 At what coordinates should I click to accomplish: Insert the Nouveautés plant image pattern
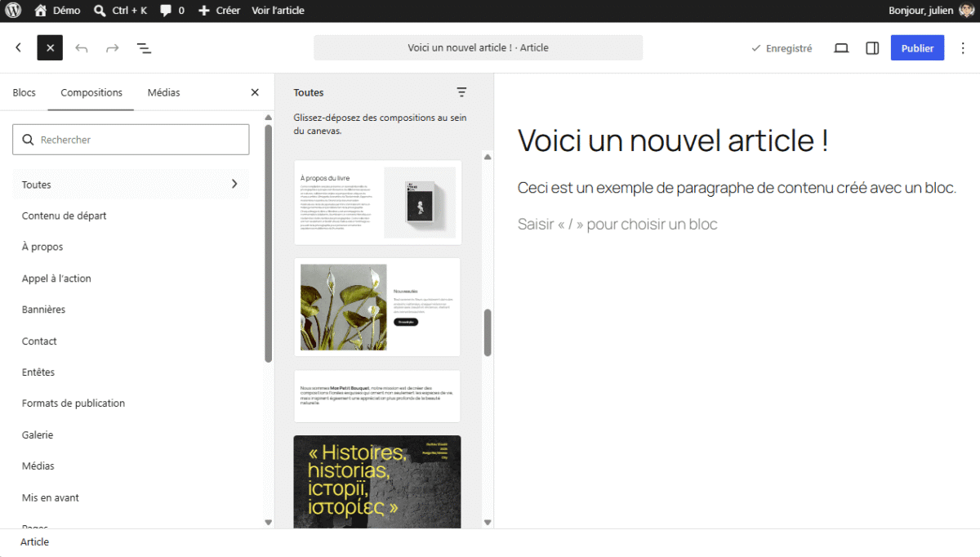tap(377, 307)
